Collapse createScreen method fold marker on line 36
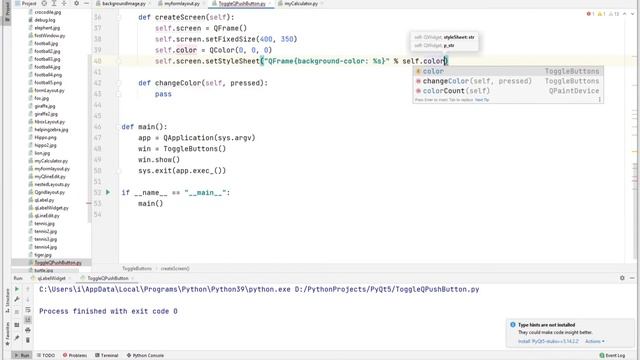This screenshot has width=640, height=360. 119,18
